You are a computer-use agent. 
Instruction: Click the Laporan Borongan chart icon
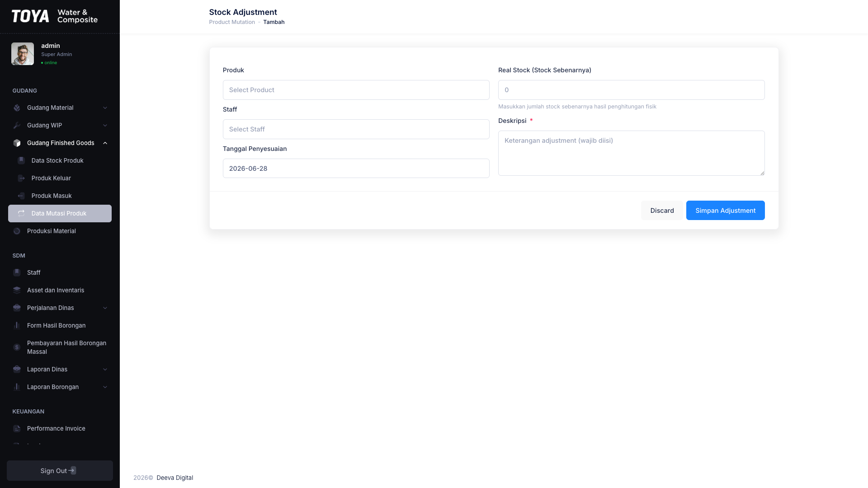tap(17, 387)
